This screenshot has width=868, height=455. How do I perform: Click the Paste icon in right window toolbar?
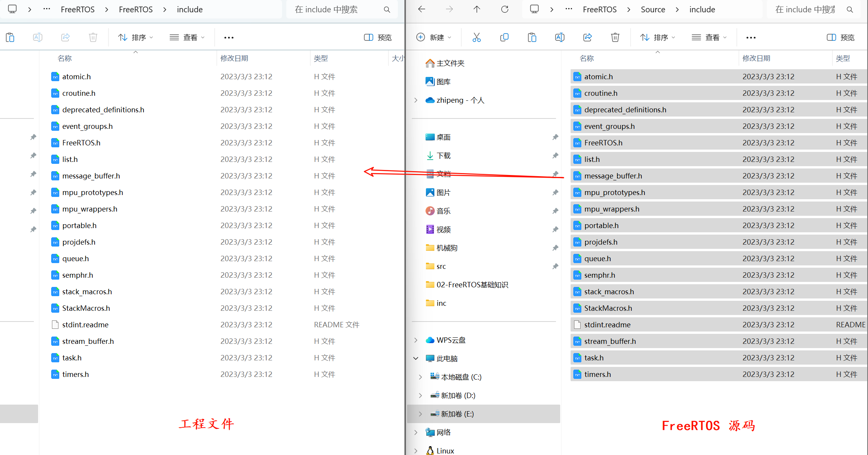[532, 37]
